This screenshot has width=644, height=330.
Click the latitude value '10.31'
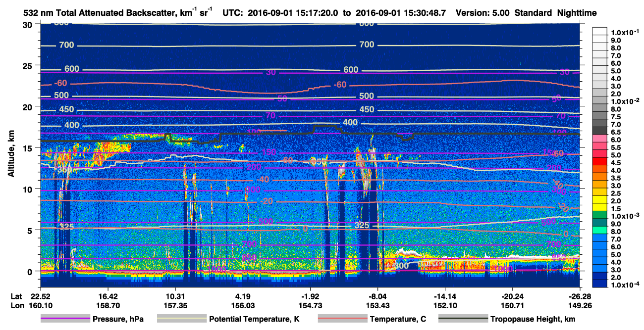click(175, 297)
